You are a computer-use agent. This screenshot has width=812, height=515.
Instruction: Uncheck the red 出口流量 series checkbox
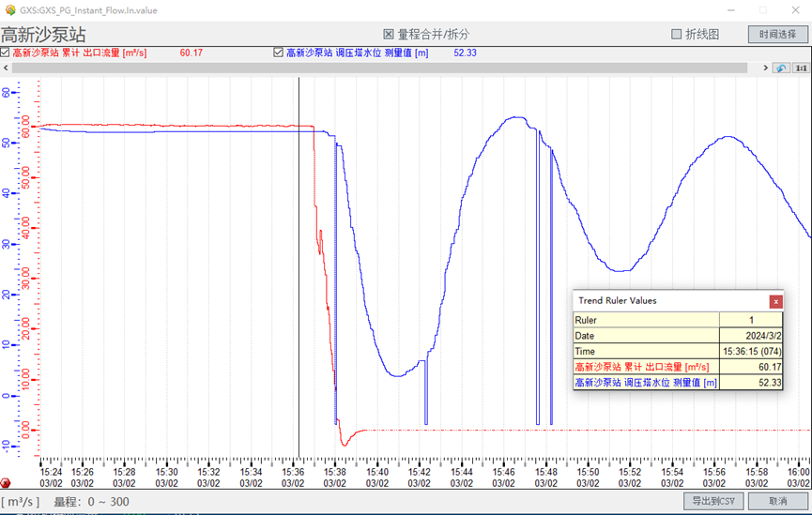tap(7, 53)
